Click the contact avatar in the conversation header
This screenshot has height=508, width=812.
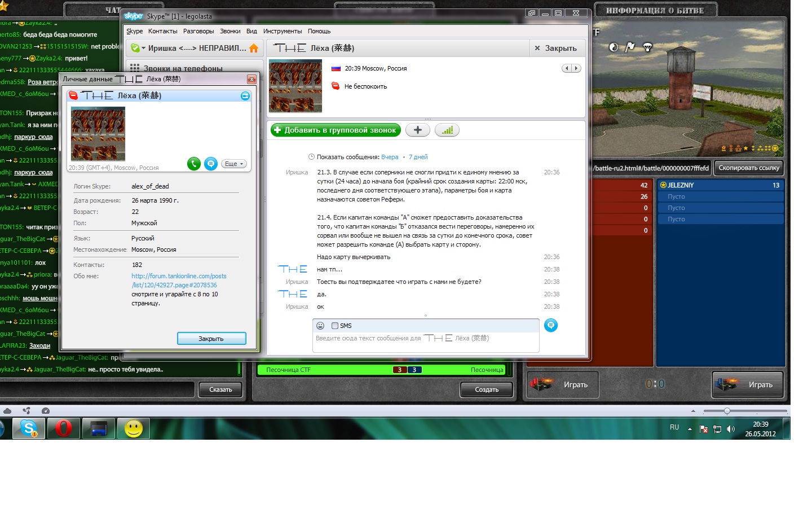pos(295,86)
